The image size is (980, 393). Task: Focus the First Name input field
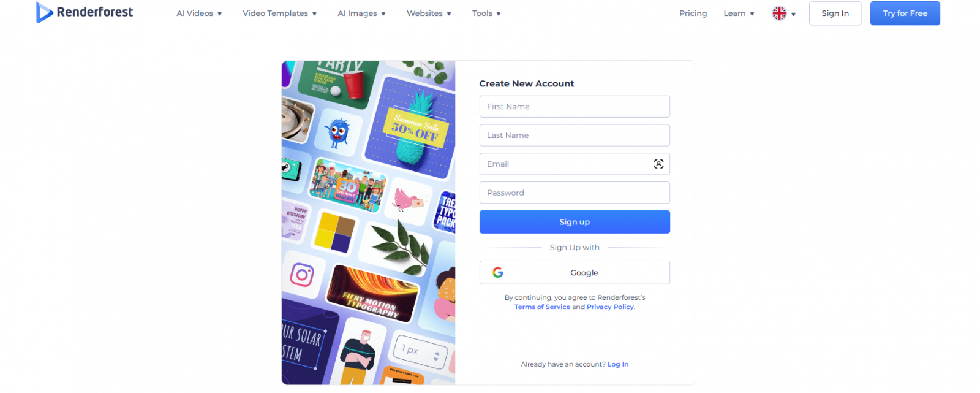(x=575, y=107)
